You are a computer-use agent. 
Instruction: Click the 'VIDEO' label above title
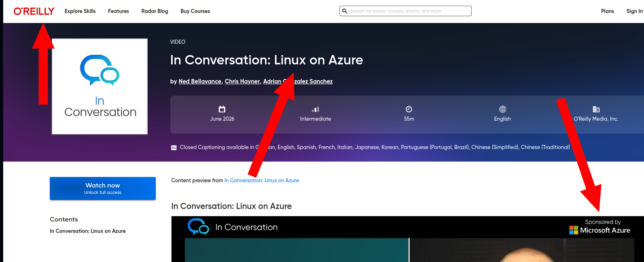178,42
